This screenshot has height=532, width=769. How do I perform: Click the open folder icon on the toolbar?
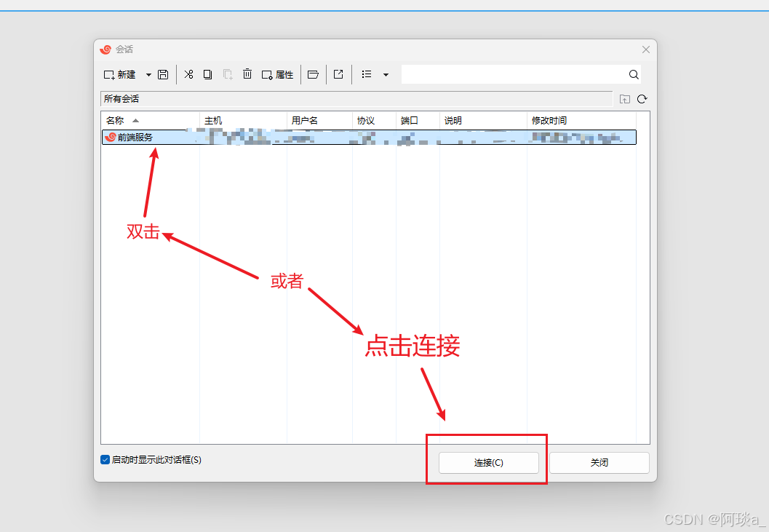313,74
